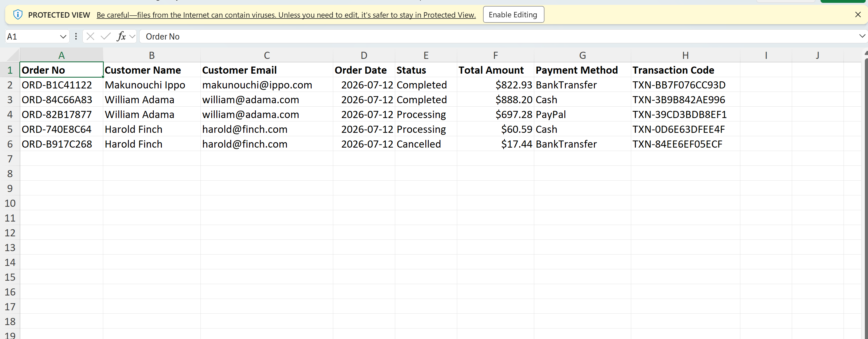Select column C header
Image resolution: width=868 pixels, height=339 pixels.
pos(266,55)
